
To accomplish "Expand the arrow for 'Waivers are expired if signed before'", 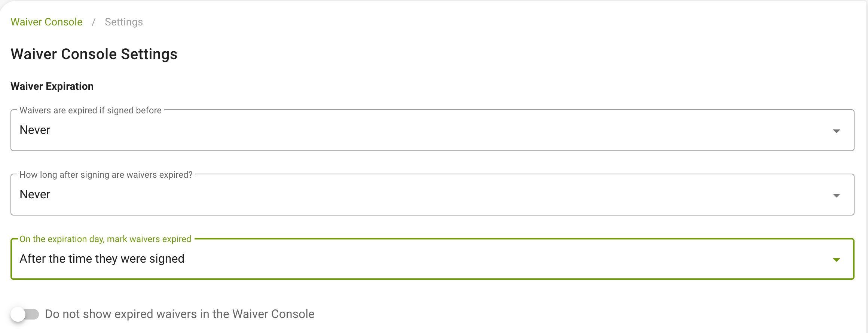I will coord(837,131).
